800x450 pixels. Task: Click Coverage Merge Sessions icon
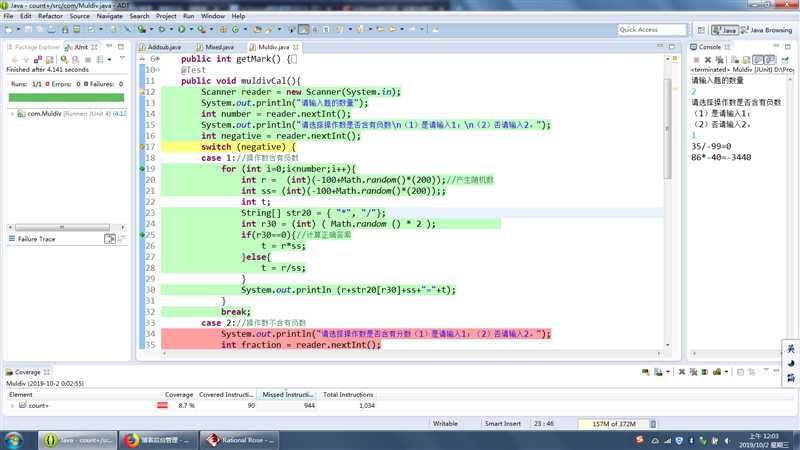coord(705,372)
